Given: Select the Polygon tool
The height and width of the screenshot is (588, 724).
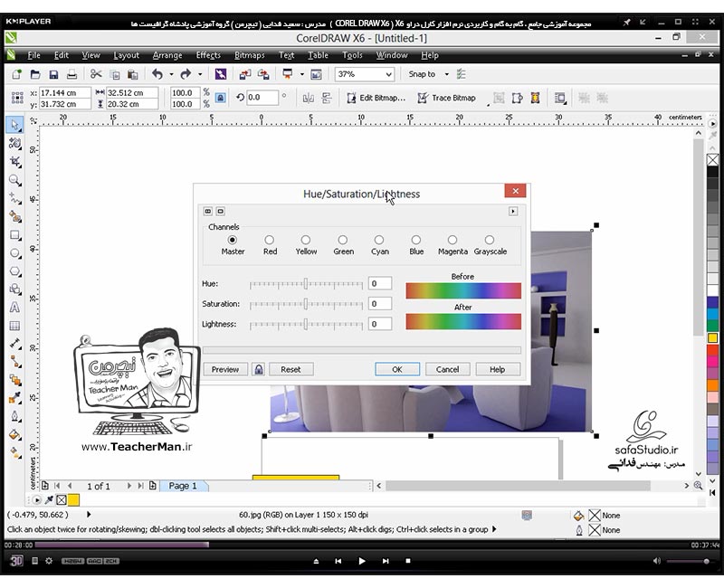Looking at the screenshot, I should [x=14, y=271].
